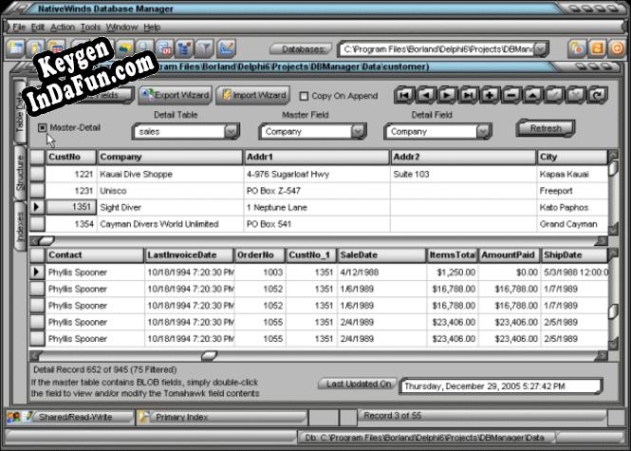The height and width of the screenshot is (451, 631).
Task: Go to first record with navigator button
Action: point(404,95)
